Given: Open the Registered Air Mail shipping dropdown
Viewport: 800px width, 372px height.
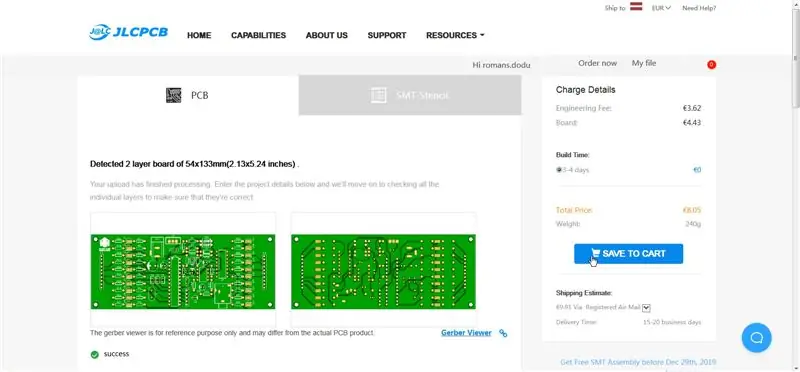Looking at the screenshot, I should coord(646,308).
